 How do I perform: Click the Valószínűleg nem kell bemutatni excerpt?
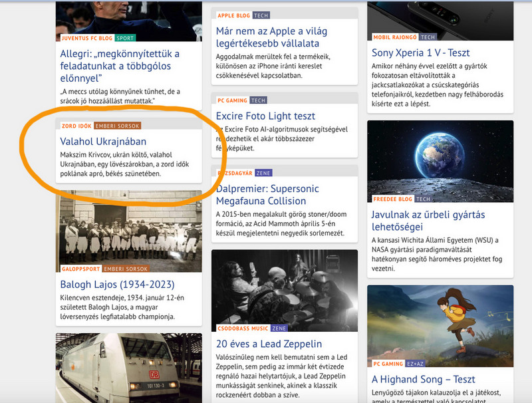281,376
